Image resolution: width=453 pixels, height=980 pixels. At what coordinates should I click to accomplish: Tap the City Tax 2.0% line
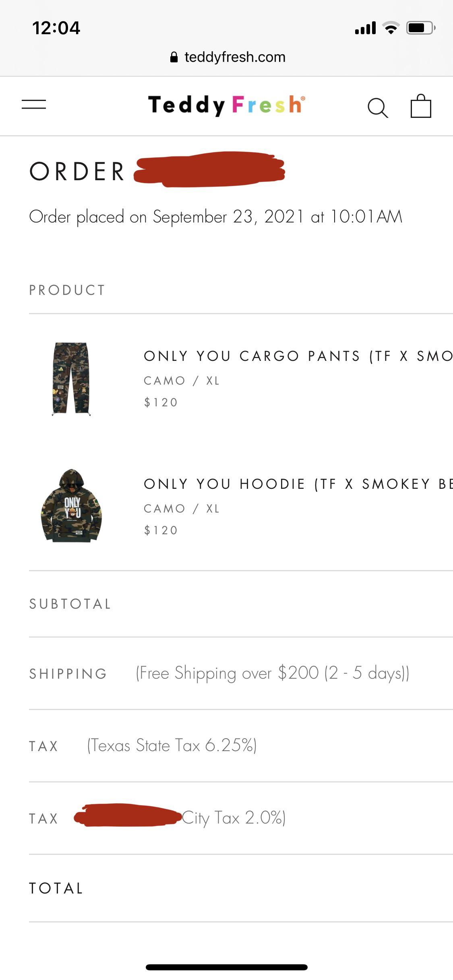[234, 818]
